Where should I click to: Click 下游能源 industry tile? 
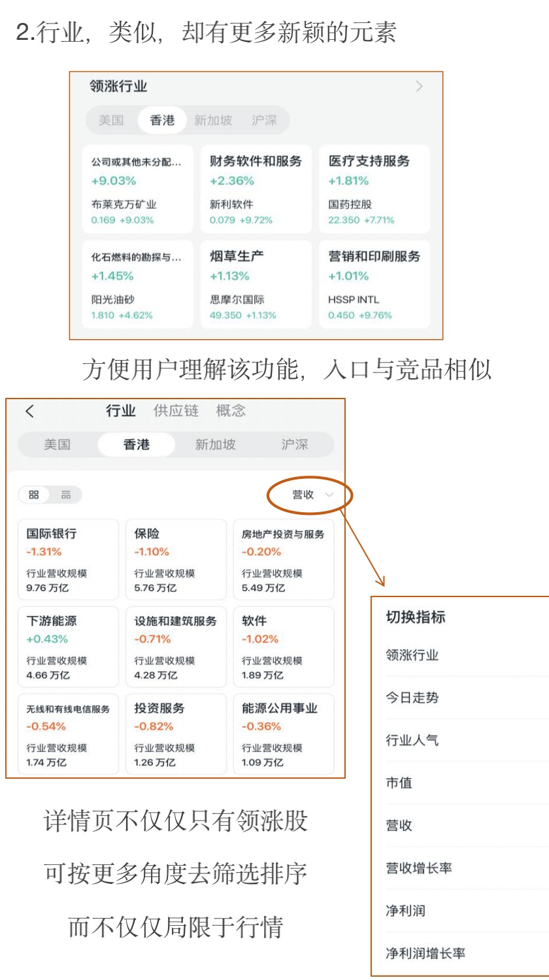tap(68, 647)
